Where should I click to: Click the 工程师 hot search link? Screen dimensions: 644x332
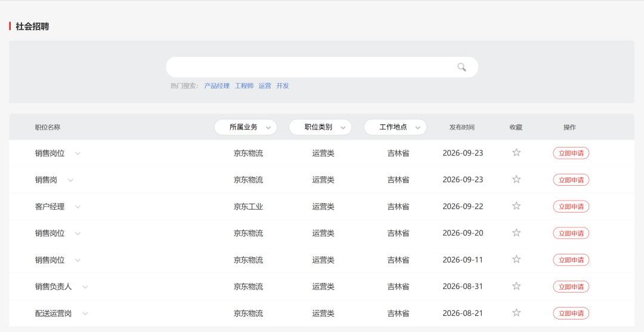tap(244, 85)
